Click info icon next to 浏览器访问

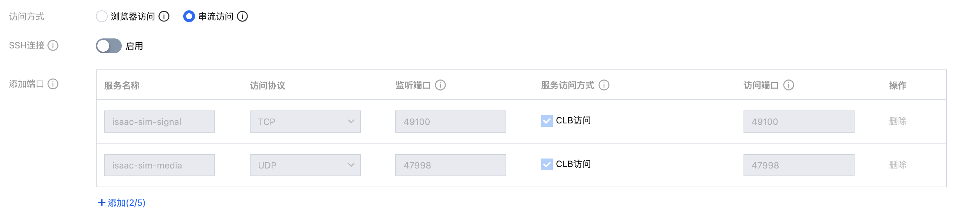pos(164,16)
